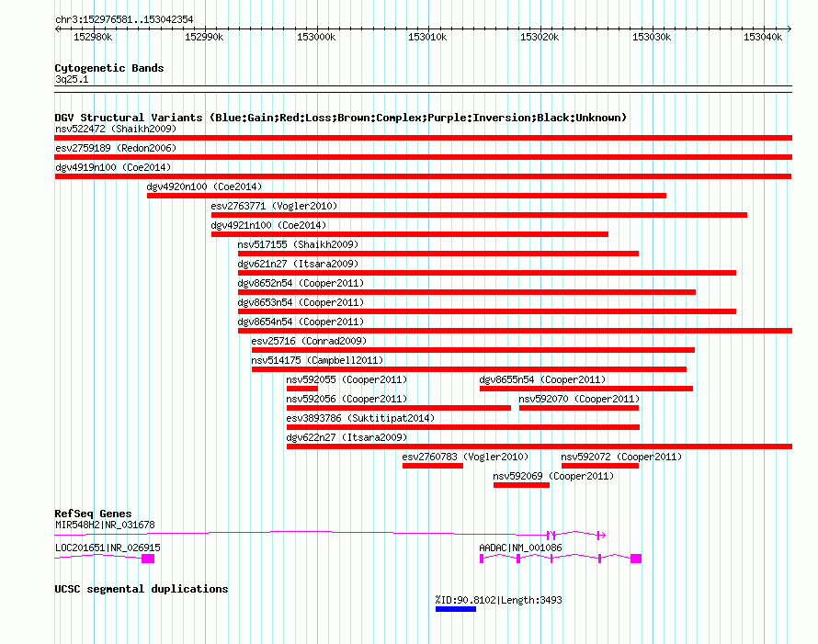Click the Cytogenetic Bands track title
Image resolution: width=818 pixels, height=644 pixels.
click(x=109, y=68)
